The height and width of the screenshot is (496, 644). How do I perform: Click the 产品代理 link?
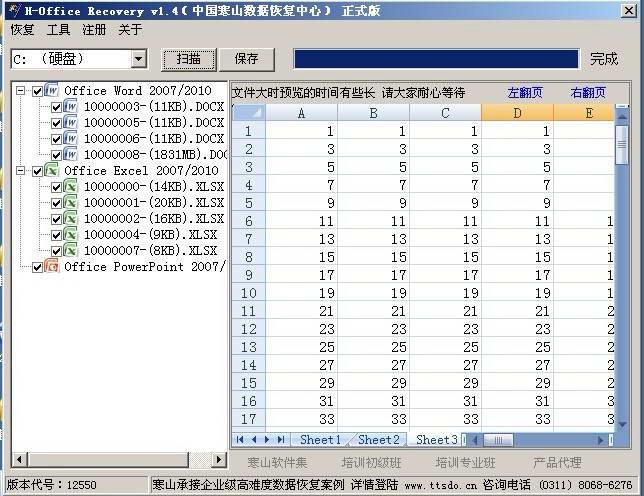click(557, 463)
